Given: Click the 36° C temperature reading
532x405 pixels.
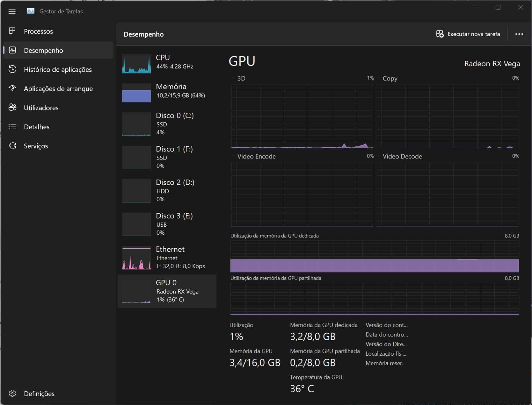Looking at the screenshot, I should click(302, 389).
